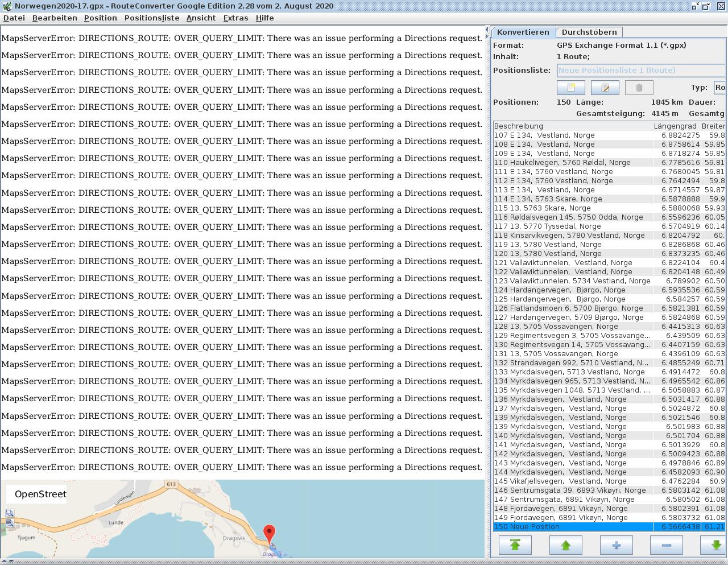This screenshot has height=565, width=728.
Task: Open the Datei menu
Action: click(x=14, y=18)
